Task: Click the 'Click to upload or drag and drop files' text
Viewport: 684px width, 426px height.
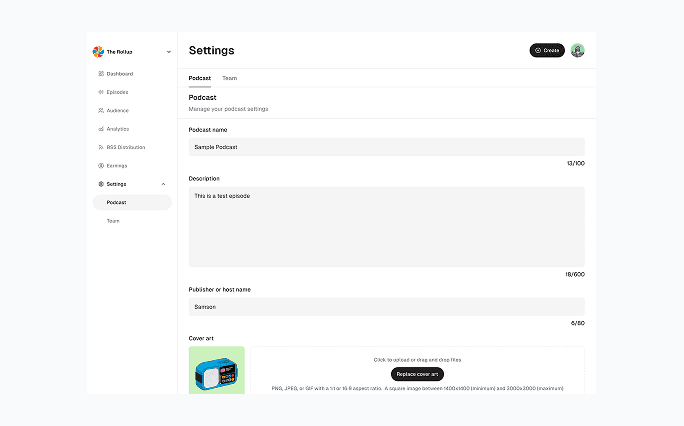Action: tap(417, 360)
